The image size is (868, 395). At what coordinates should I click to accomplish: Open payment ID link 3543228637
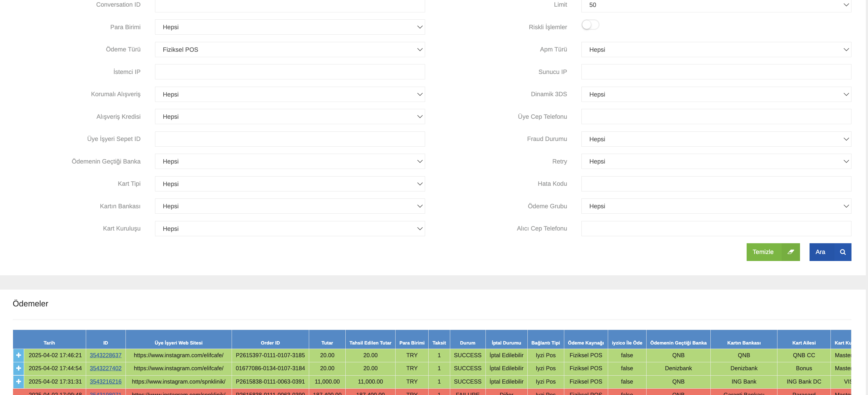coord(105,355)
